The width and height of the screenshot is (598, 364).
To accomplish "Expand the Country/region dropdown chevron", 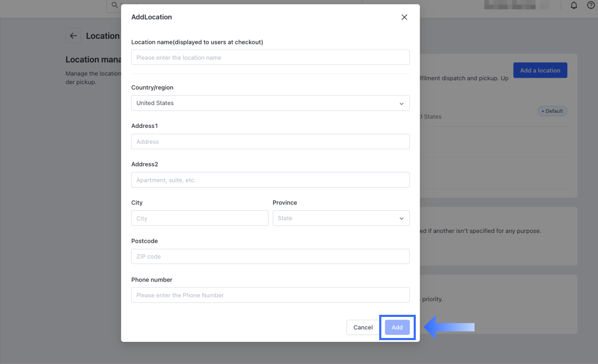I will 401,104.
